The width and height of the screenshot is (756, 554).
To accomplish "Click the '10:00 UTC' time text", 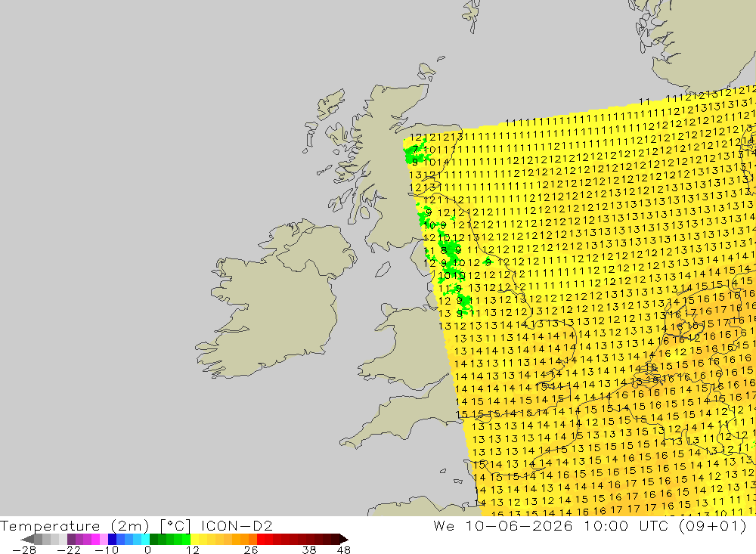I will (626, 525).
